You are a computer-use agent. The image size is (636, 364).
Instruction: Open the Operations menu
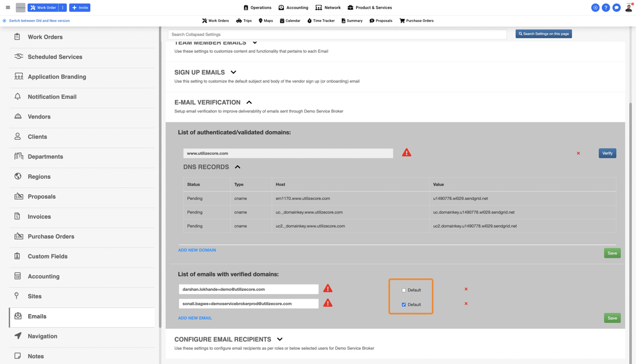pyautogui.click(x=257, y=7)
